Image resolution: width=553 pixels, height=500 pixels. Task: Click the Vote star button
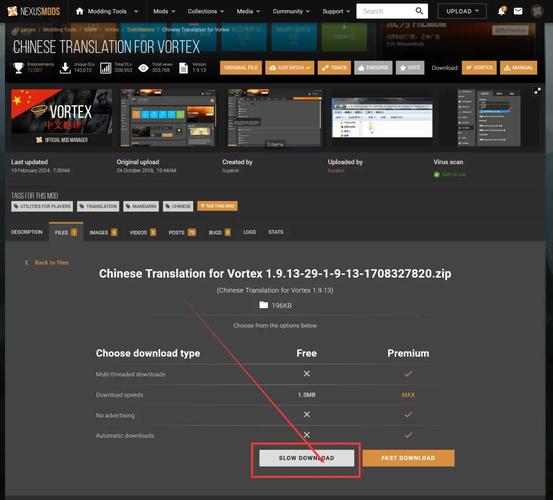pyautogui.click(x=410, y=68)
